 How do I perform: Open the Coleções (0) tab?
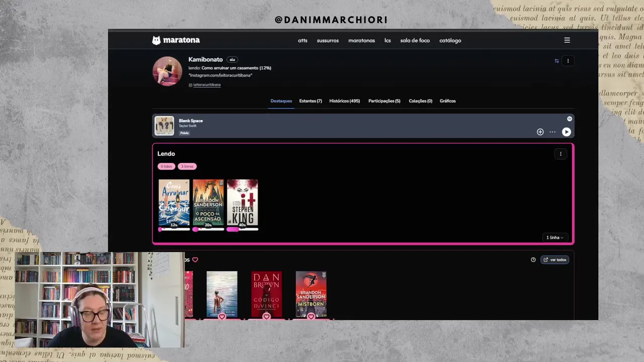[x=421, y=101]
